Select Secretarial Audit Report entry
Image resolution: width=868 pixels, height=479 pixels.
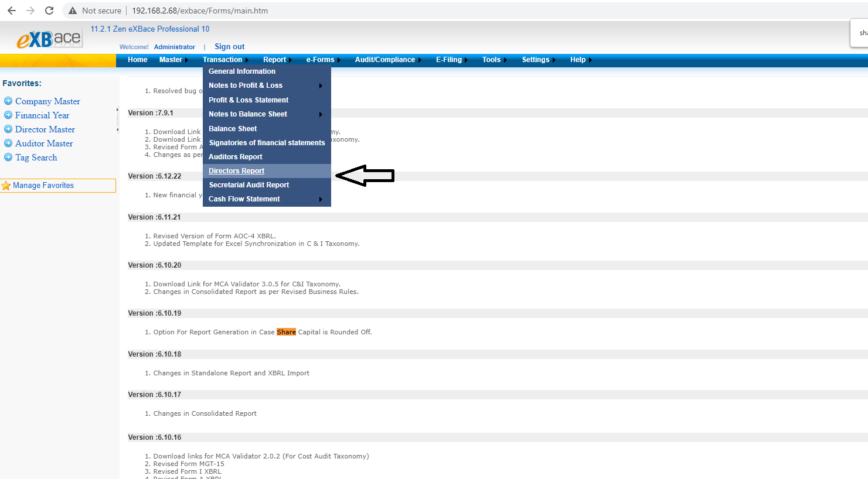[x=267, y=185]
